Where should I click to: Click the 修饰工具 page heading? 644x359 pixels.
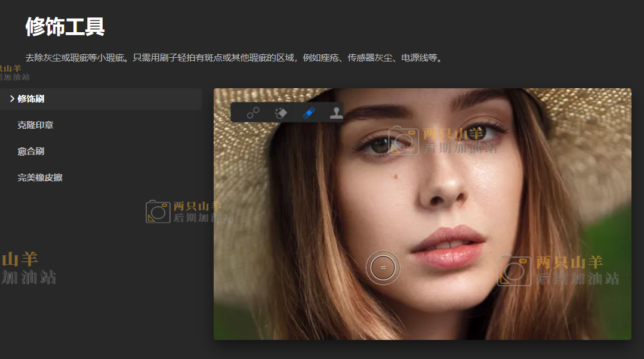point(65,27)
